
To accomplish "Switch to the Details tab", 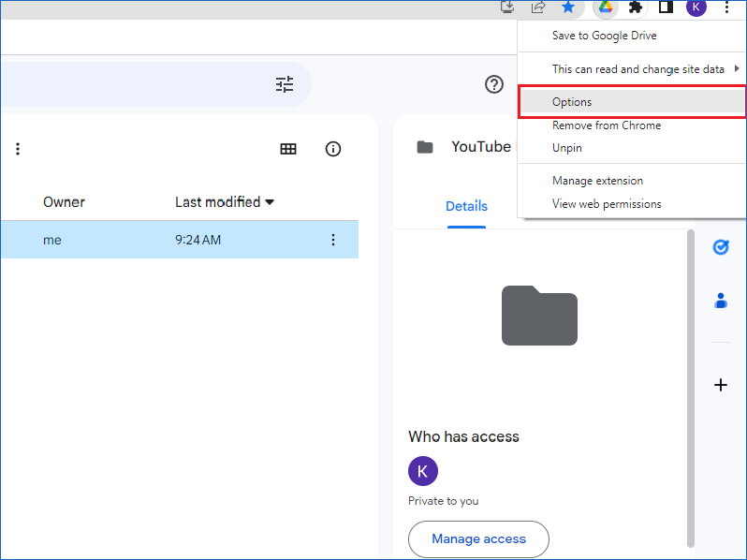I will 466,206.
